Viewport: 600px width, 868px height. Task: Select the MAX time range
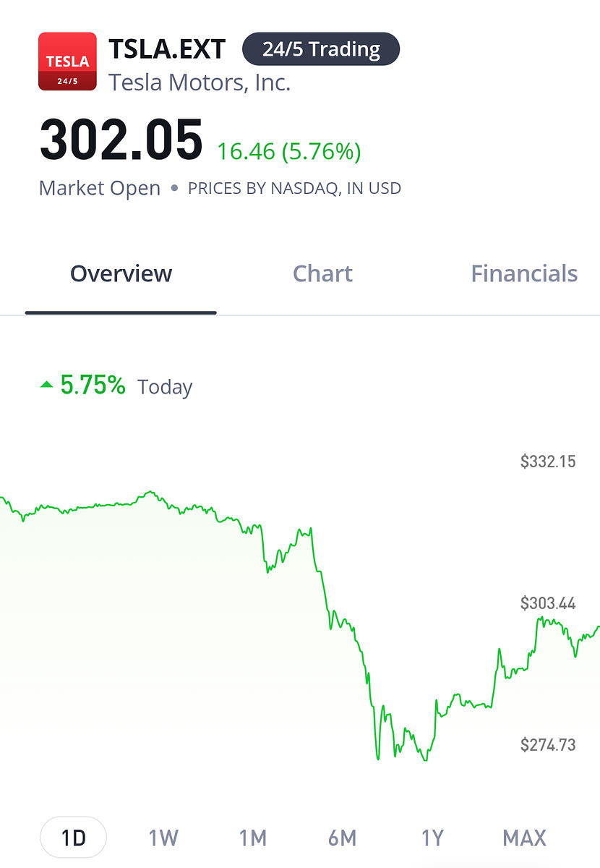click(524, 838)
